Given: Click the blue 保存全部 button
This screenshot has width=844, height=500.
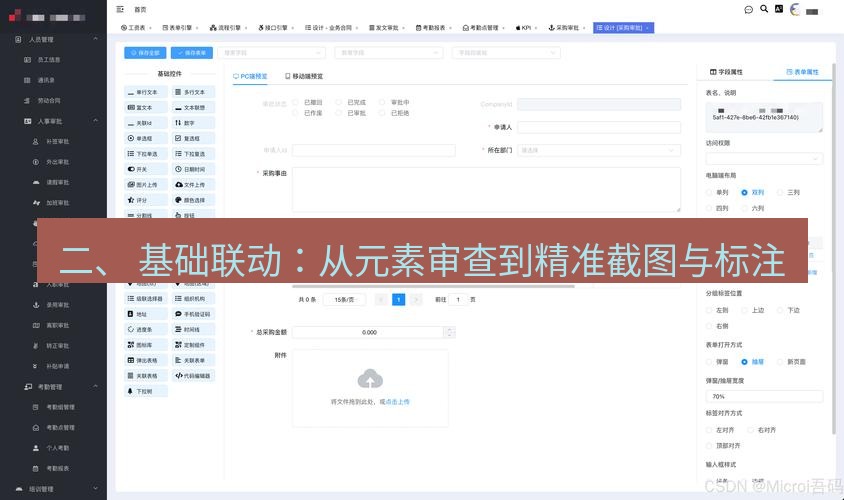Looking at the screenshot, I should coord(145,53).
